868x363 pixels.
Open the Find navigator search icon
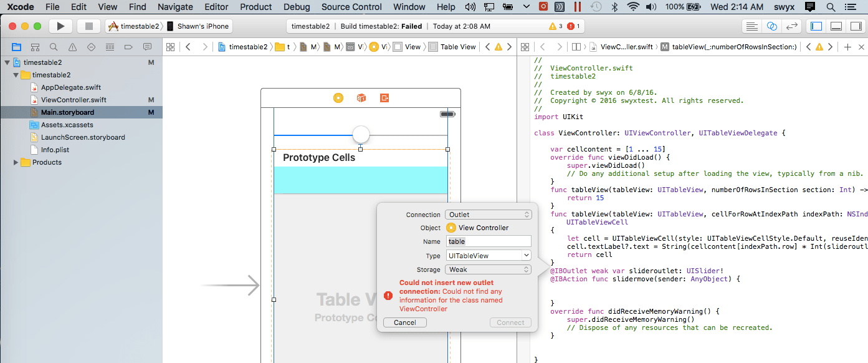[54, 47]
